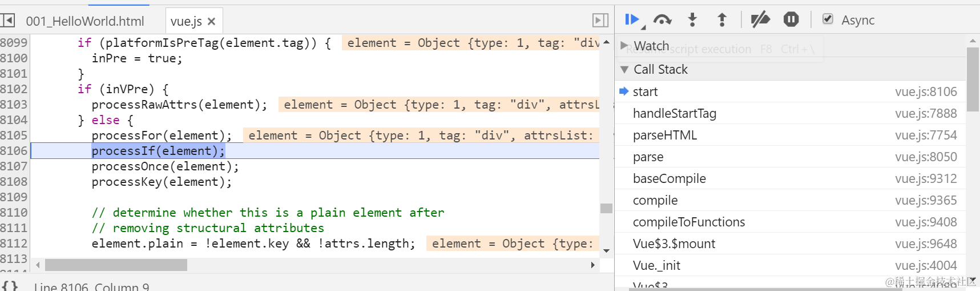Screen dimensions: 980x291
Task: Click processRawAttrs(element) code
Action: click(179, 105)
